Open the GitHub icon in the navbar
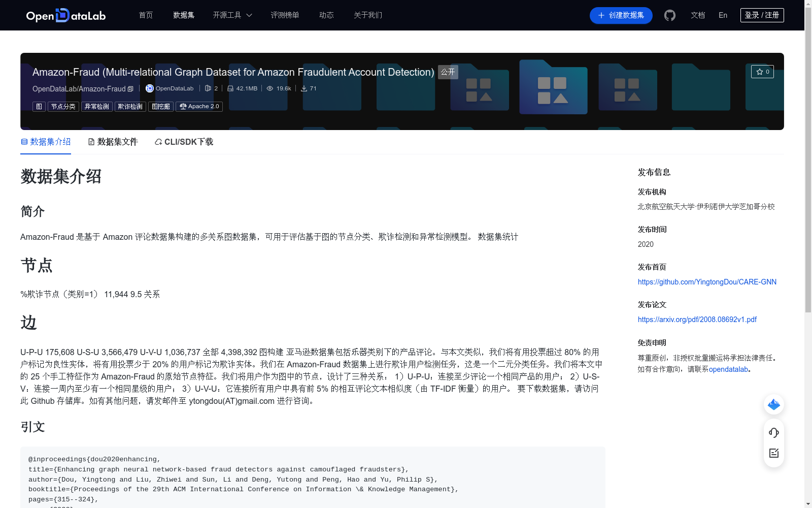Screen dimensions: 812x508 (x=670, y=15)
